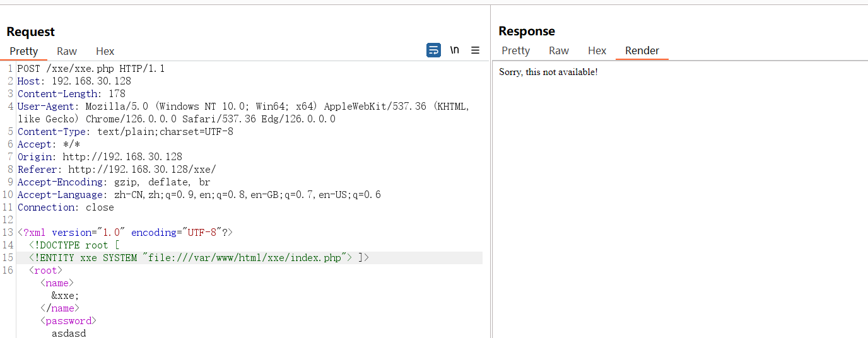Switch to Response Hex tab

pos(597,50)
